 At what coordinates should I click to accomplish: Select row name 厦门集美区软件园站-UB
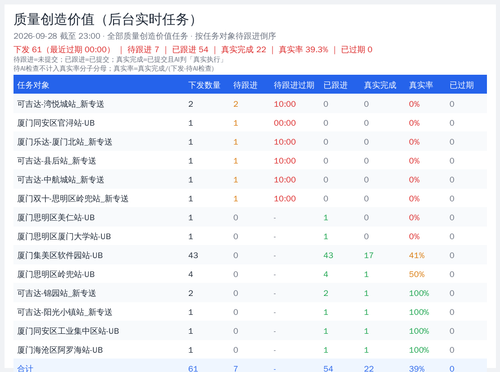point(60,256)
